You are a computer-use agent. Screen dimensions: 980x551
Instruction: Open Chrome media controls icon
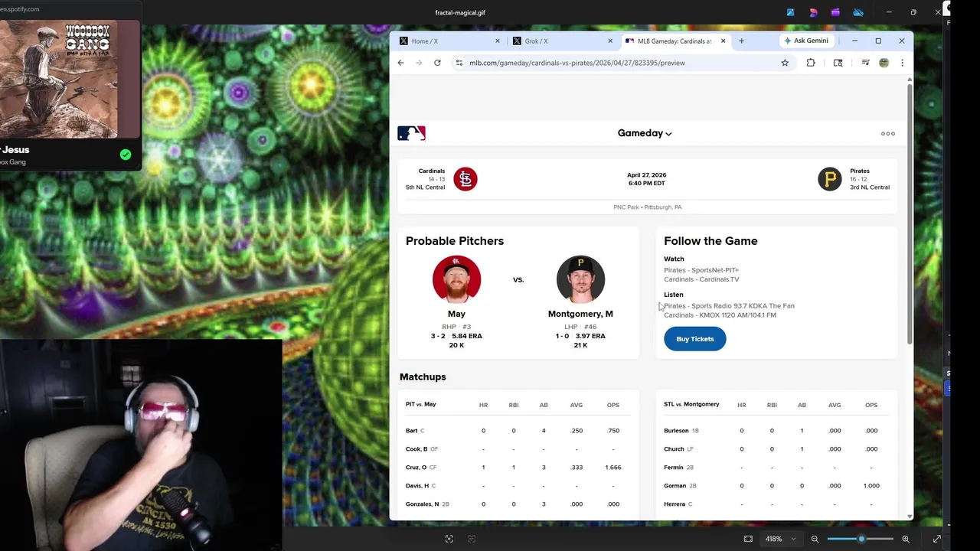(865, 63)
